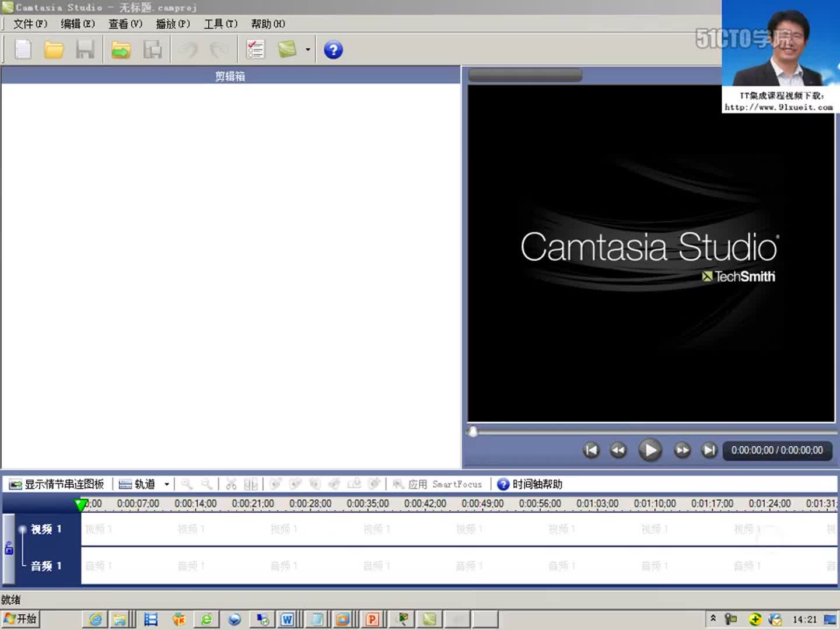Image resolution: width=840 pixels, height=630 pixels.
Task: Click the scissors cut selection icon
Action: point(232,484)
